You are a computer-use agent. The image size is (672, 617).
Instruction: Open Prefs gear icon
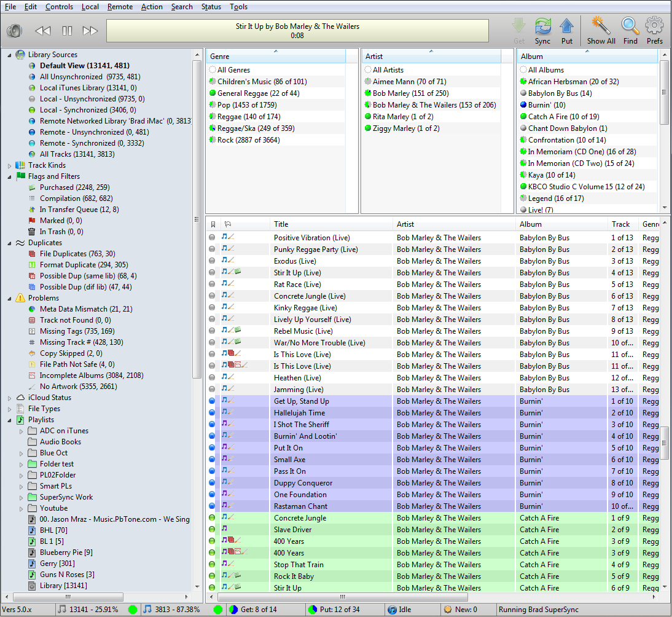point(654,26)
